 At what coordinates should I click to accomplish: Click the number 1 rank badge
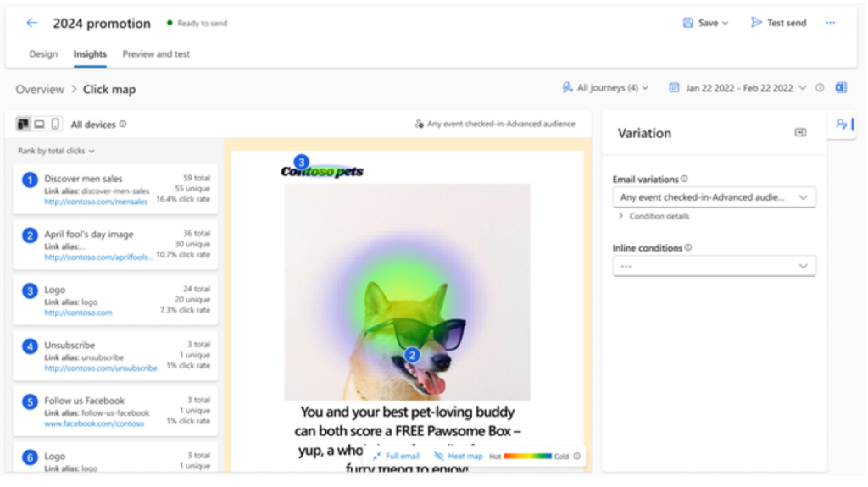(x=30, y=180)
